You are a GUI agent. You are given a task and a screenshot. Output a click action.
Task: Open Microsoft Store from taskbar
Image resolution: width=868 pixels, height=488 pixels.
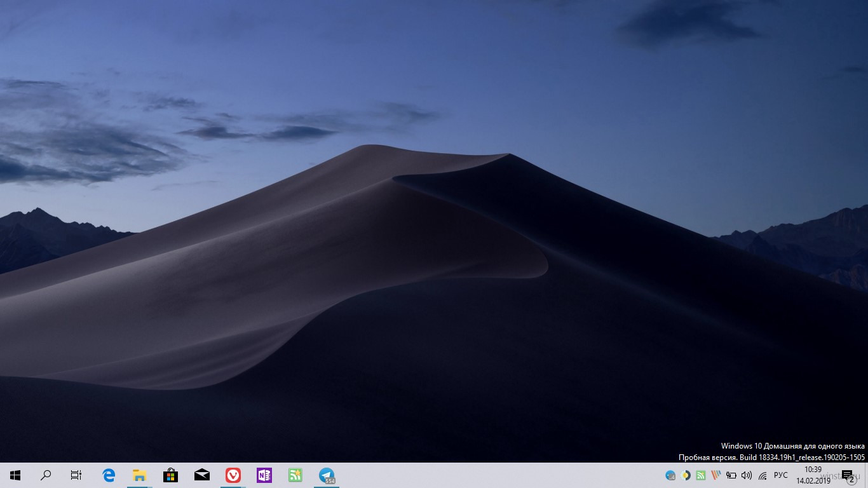click(x=170, y=475)
